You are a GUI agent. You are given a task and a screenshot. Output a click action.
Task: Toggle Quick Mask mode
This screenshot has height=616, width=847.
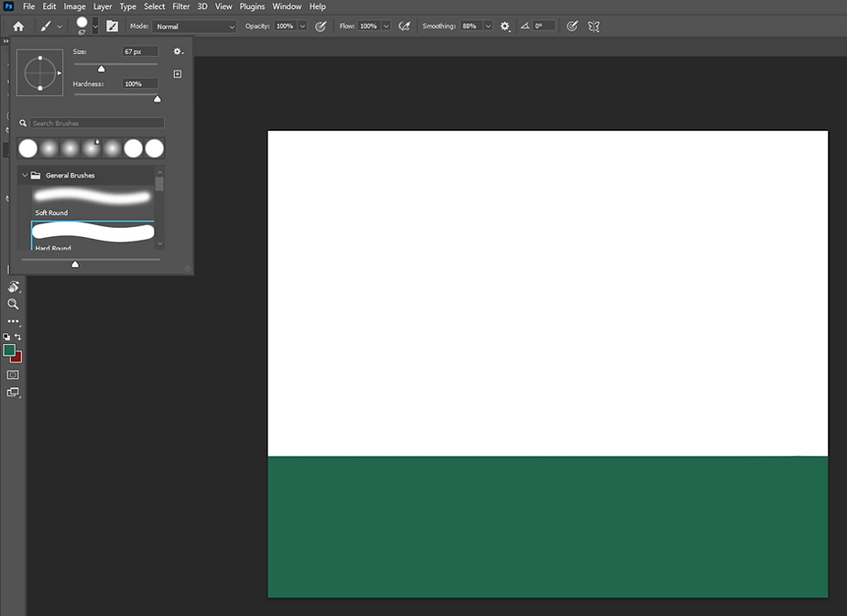click(x=13, y=374)
